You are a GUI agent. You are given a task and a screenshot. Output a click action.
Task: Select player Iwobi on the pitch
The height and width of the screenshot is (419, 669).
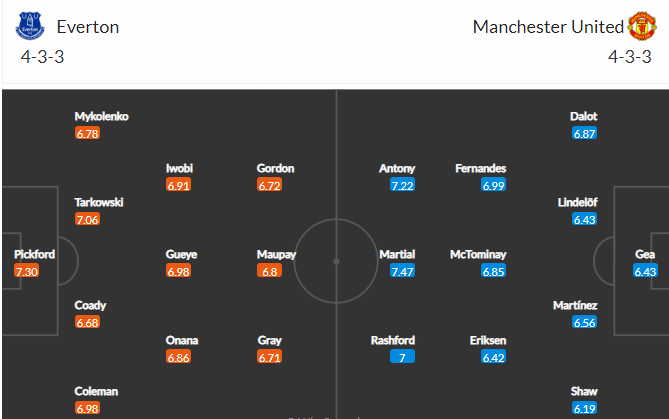(x=179, y=168)
